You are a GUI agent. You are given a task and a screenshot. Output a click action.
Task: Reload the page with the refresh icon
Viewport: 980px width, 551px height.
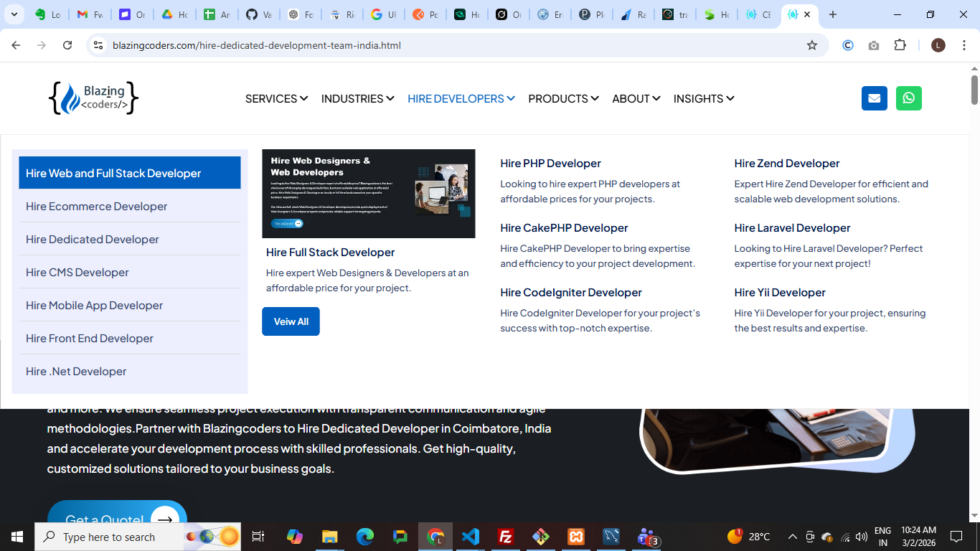(67, 45)
